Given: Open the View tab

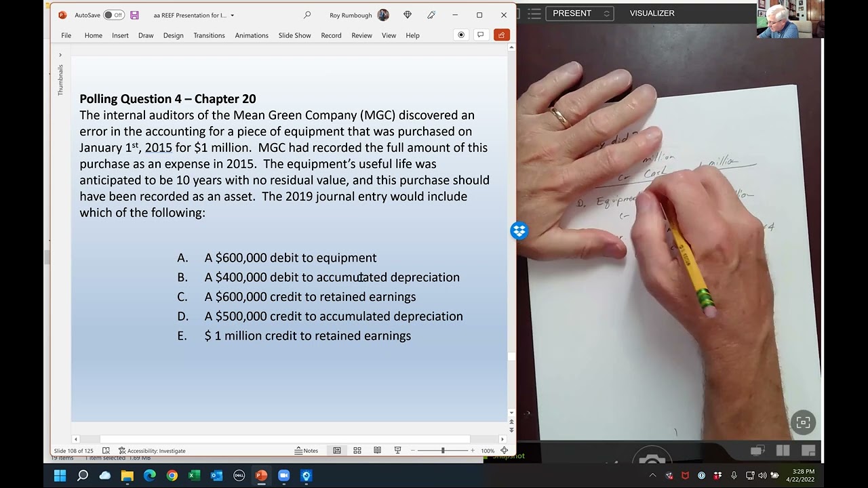Looking at the screenshot, I should coord(389,35).
